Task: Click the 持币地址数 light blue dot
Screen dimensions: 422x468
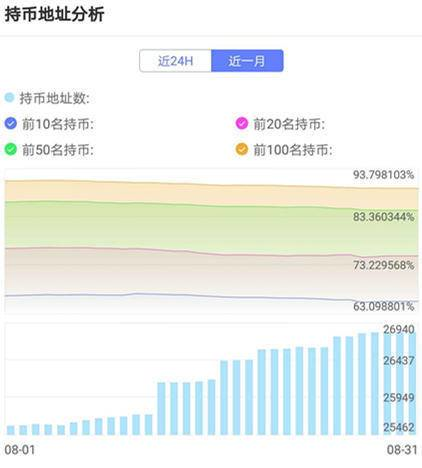Action: click(x=10, y=98)
